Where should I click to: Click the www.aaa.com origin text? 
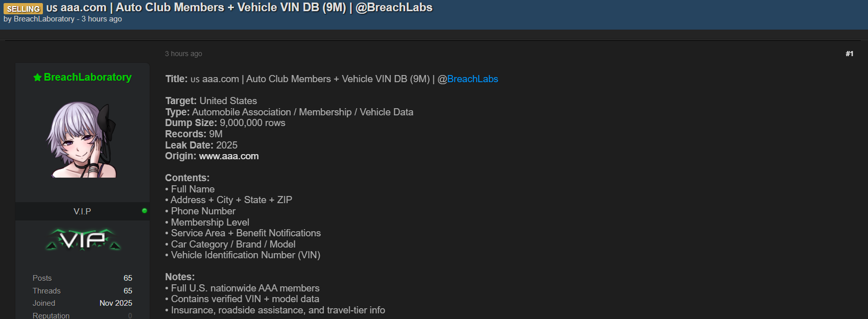229,156
